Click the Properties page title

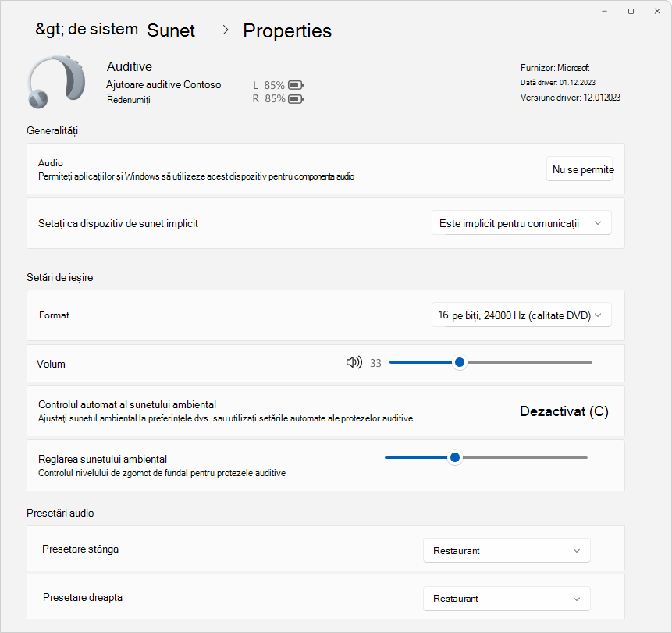click(287, 31)
